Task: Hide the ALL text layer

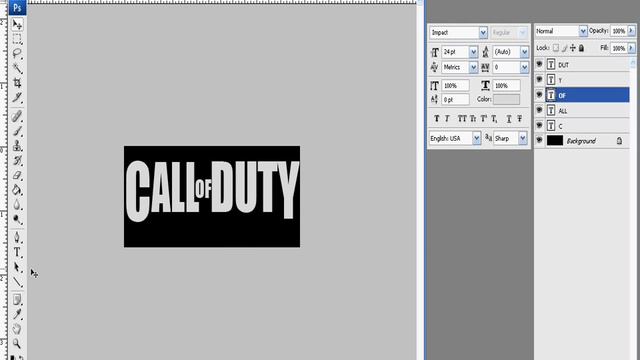Action: 539,110
